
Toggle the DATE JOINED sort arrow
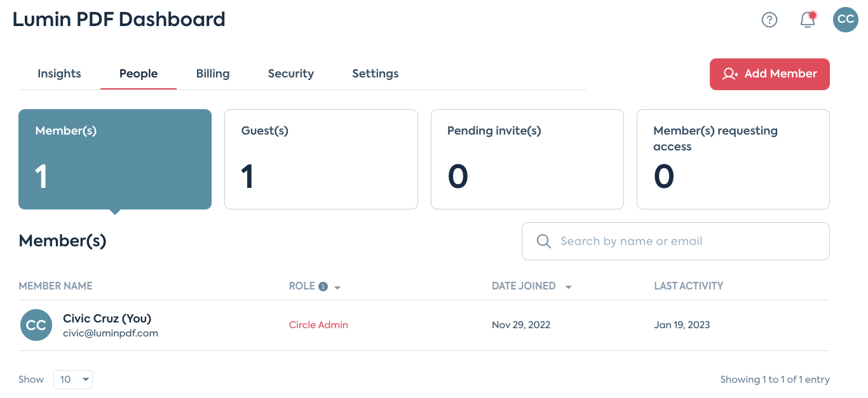568,288
